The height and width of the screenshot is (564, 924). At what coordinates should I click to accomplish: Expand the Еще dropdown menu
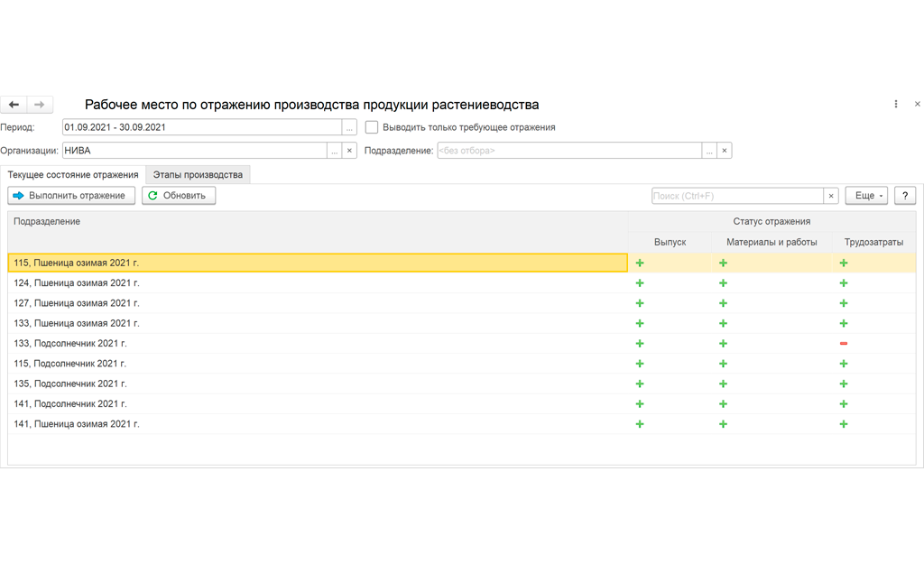[866, 196]
